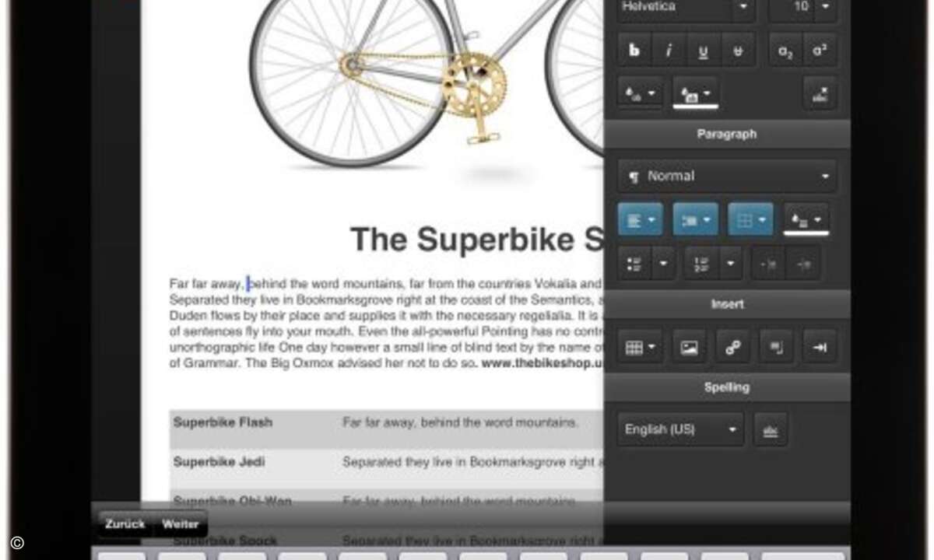Image resolution: width=934 pixels, height=560 pixels.
Task: Open the text highlight color picker
Action: (695, 93)
